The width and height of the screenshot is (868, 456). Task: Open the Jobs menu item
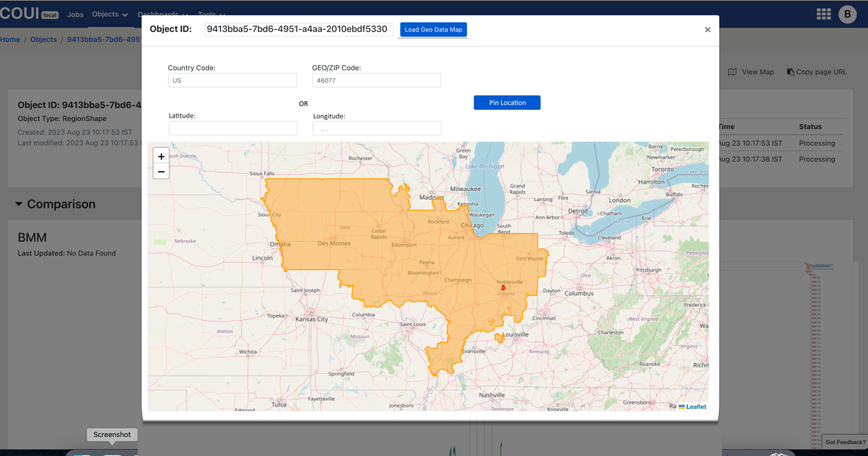75,14
